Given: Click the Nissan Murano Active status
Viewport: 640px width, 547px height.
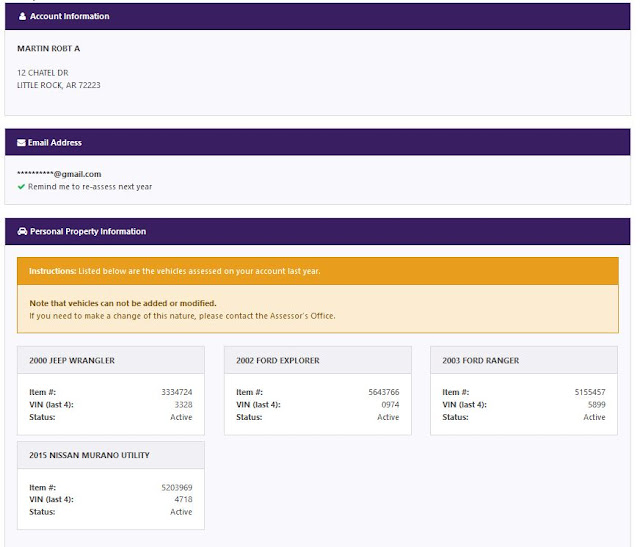Looking at the screenshot, I should pyautogui.click(x=181, y=512).
